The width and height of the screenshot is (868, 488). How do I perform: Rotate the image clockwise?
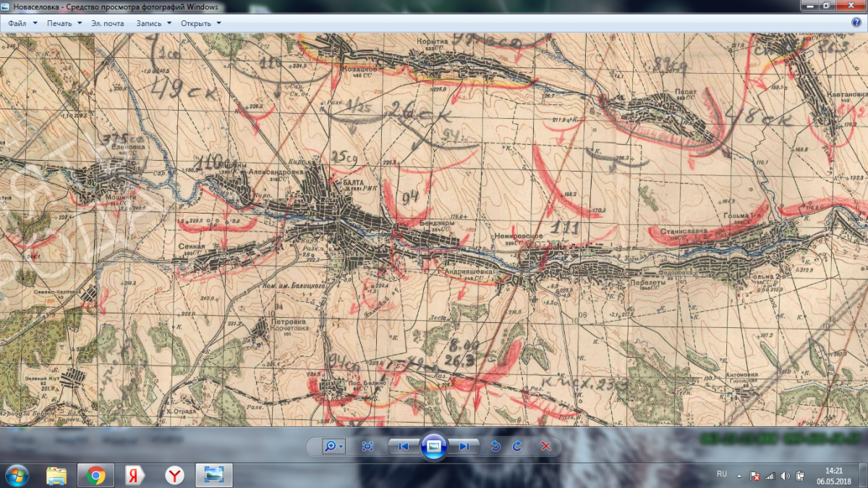516,447
